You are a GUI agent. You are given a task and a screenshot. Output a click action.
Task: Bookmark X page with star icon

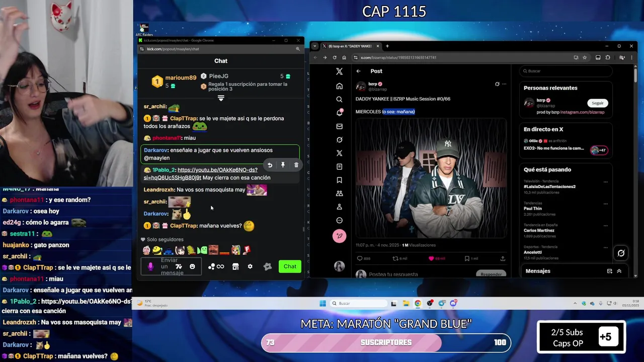click(585, 57)
